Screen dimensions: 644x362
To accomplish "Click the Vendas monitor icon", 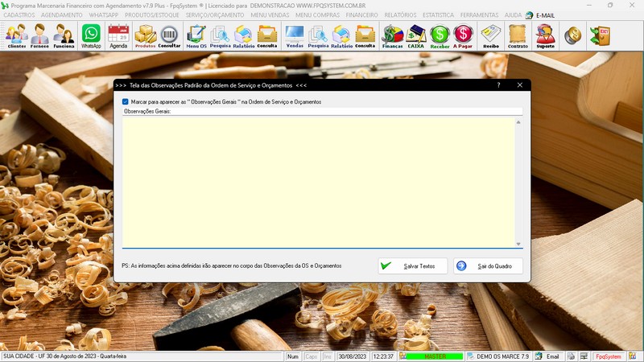I will click(x=295, y=36).
